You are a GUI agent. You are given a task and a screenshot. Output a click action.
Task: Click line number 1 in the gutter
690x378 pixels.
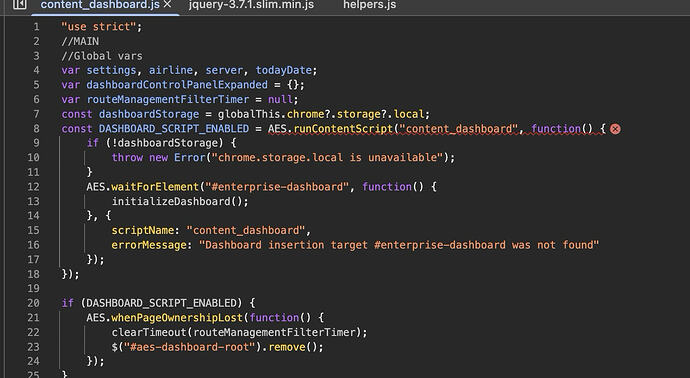click(x=37, y=27)
